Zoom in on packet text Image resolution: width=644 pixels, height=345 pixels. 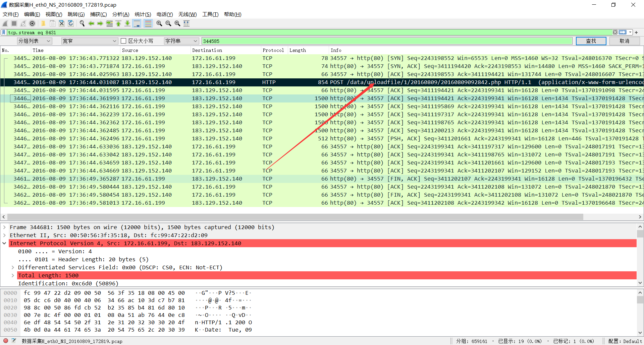[x=159, y=23]
